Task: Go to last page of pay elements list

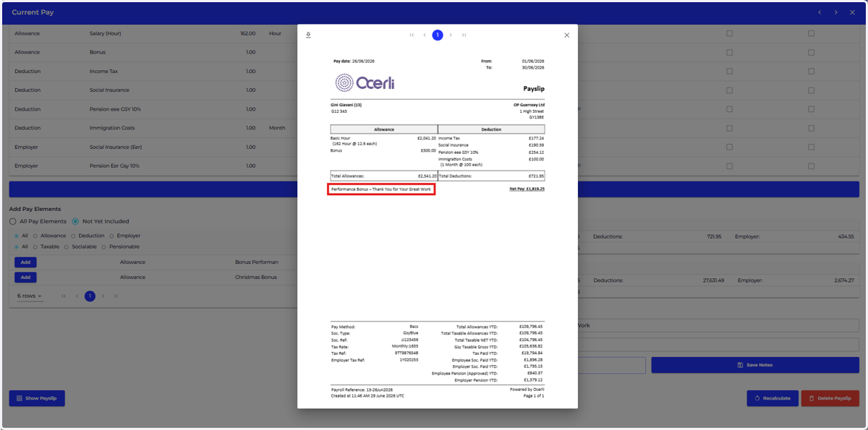Action: point(116,296)
